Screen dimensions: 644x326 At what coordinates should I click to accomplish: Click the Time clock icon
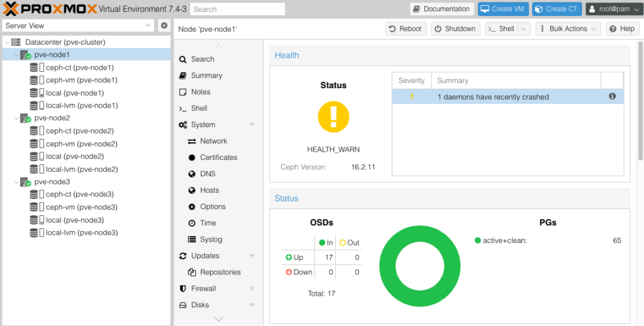click(x=192, y=223)
